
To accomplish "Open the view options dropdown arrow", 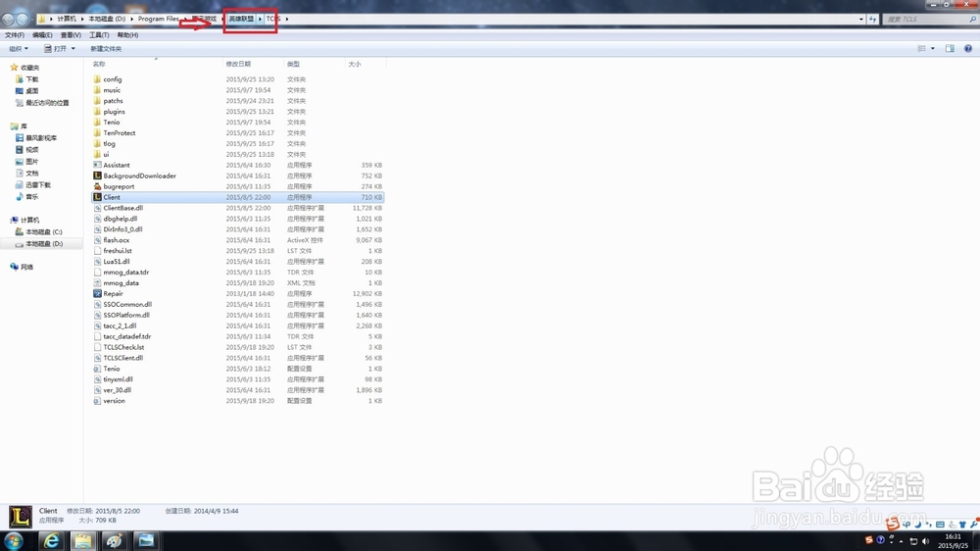I will [933, 48].
